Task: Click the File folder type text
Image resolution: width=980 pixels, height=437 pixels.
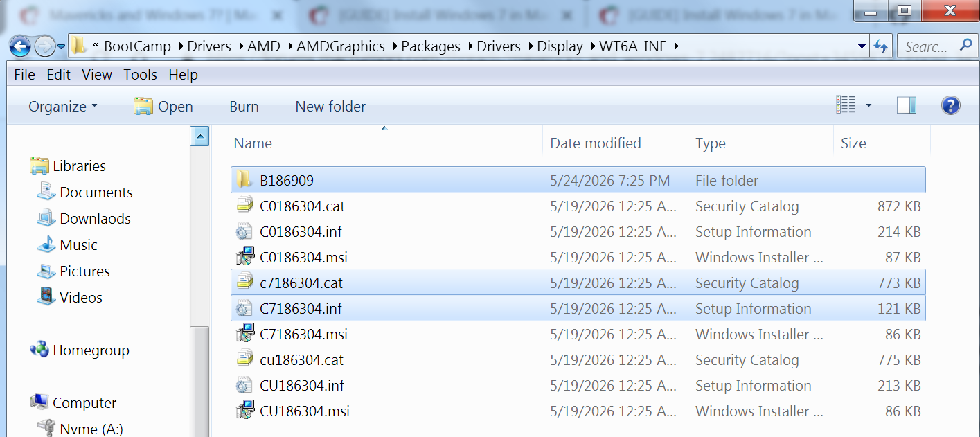Action: tap(727, 180)
